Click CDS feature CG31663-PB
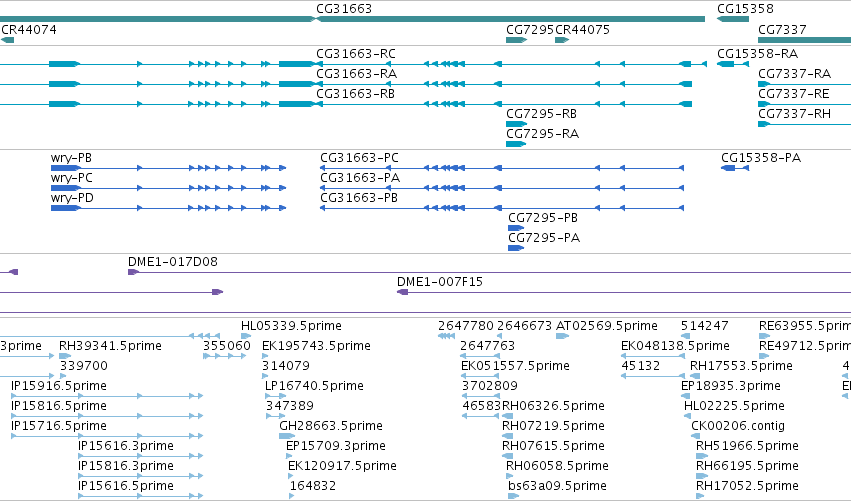The height and width of the screenshot is (501, 851). (359, 198)
